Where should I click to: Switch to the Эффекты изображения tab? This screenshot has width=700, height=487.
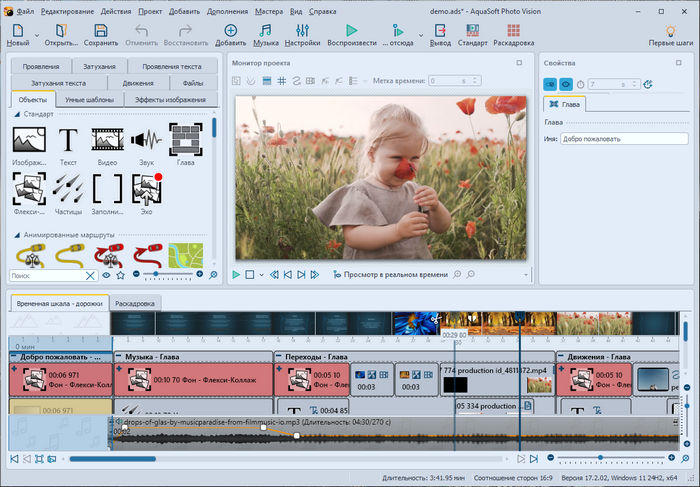coord(170,100)
